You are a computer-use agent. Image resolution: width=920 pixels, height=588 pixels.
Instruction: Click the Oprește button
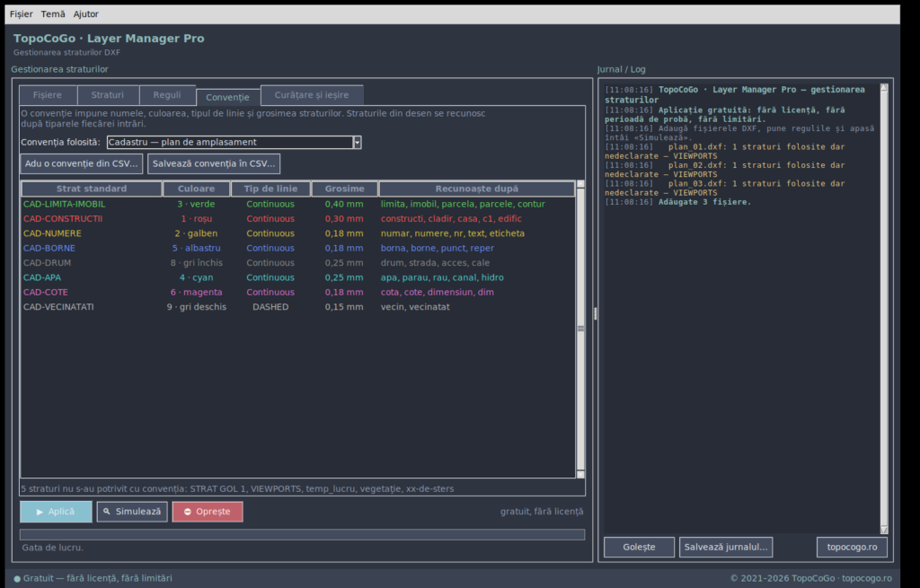[x=208, y=512]
